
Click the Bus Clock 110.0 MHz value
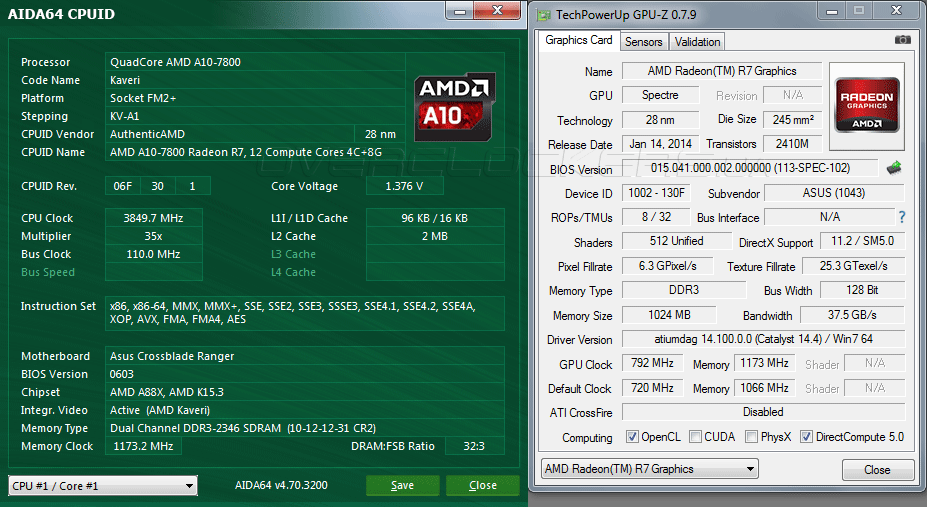point(154,254)
